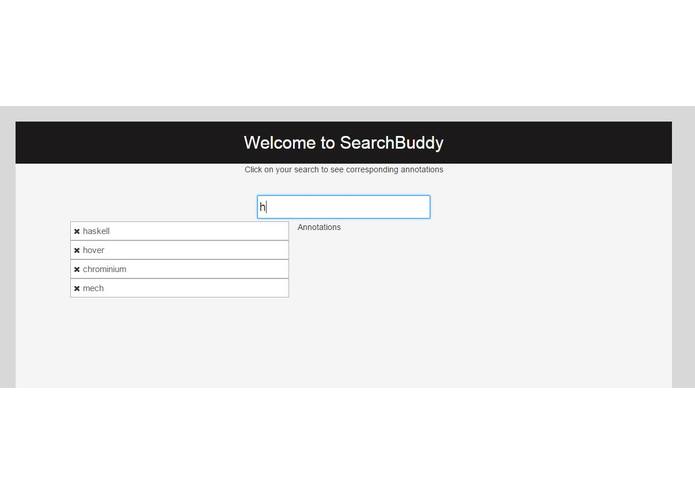This screenshot has height=494, width=695.
Task: Select the chrominium search row
Action: [180, 269]
